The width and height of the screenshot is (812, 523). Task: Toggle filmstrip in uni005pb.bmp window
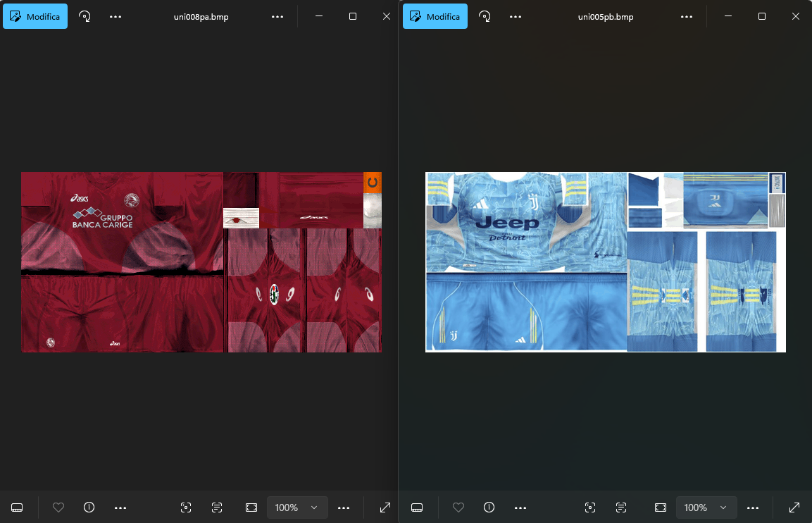pyautogui.click(x=417, y=507)
